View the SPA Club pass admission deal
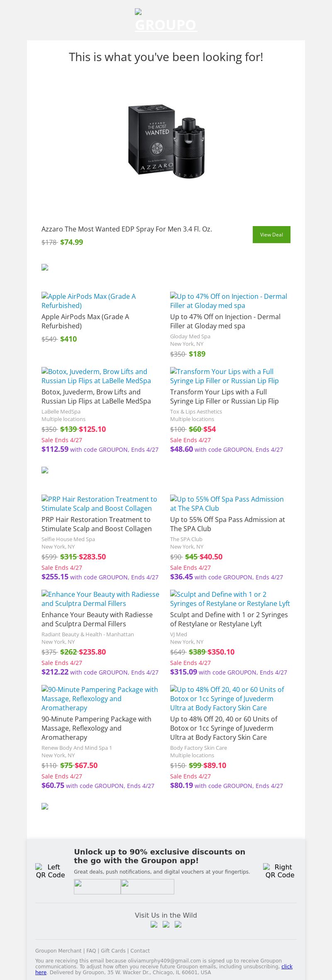332x980 pixels. point(227,504)
